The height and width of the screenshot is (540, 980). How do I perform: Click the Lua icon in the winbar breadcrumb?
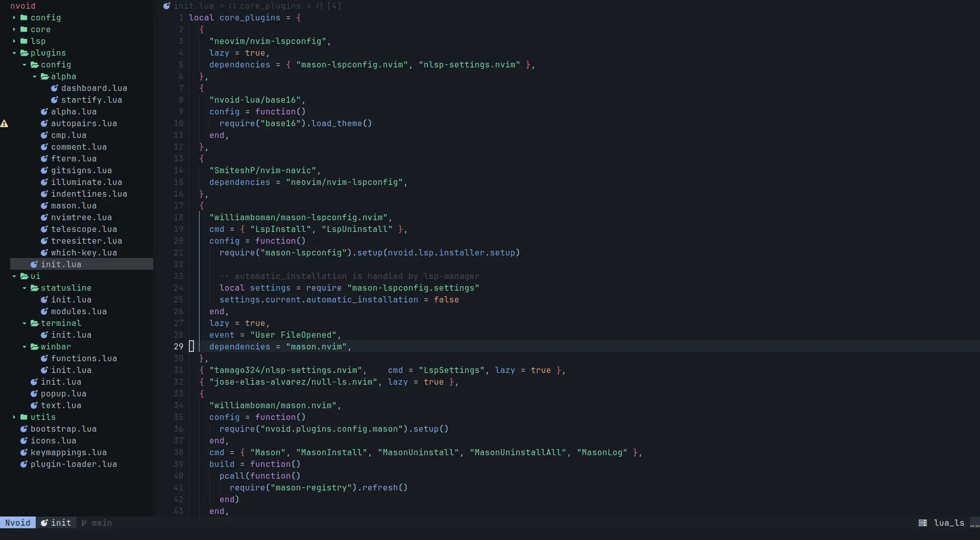click(x=167, y=6)
